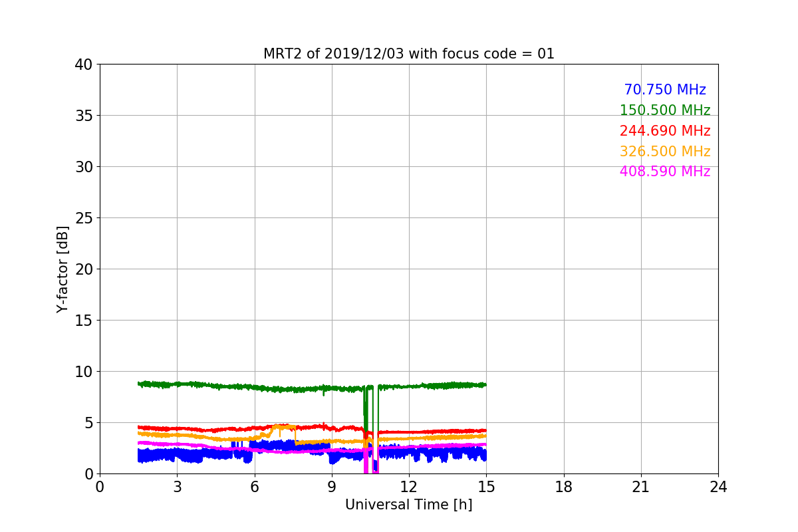Image resolution: width=798 pixels, height=532 pixels.
Task: Select the orange 326.500 MHz legend label
Action: [665, 152]
